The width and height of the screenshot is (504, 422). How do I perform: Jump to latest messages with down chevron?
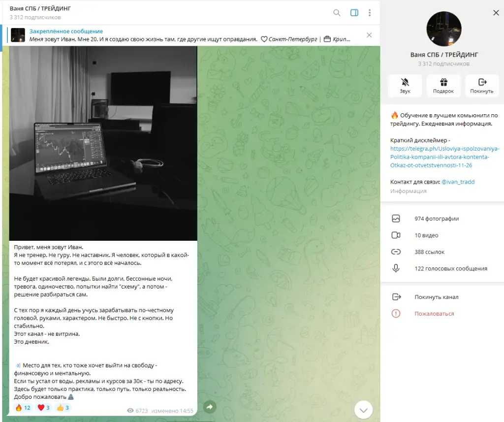pos(363,410)
